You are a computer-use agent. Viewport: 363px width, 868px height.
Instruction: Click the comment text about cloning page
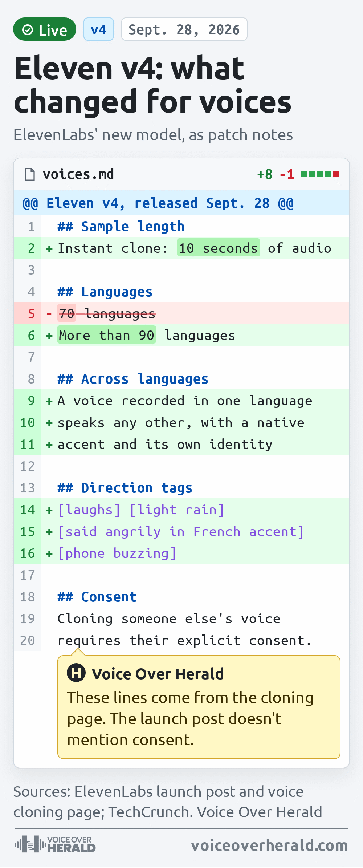click(191, 719)
